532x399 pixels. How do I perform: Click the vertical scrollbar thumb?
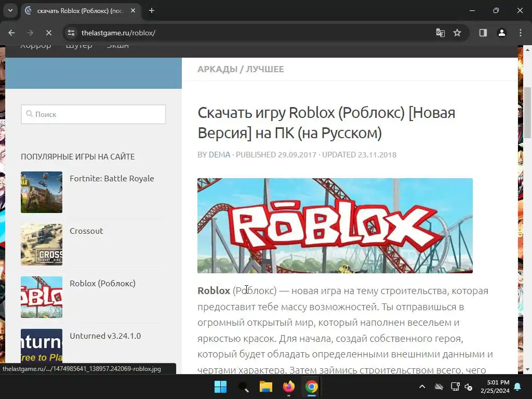click(527, 113)
